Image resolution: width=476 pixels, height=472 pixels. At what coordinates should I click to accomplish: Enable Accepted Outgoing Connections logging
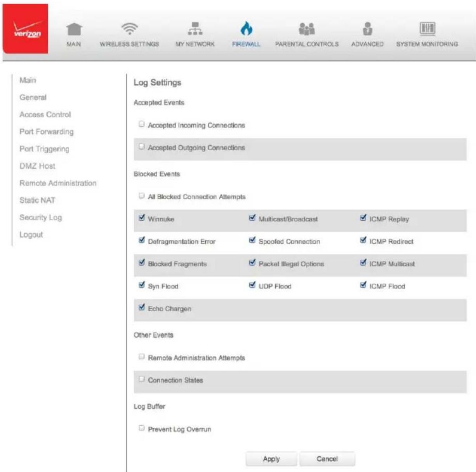click(141, 147)
